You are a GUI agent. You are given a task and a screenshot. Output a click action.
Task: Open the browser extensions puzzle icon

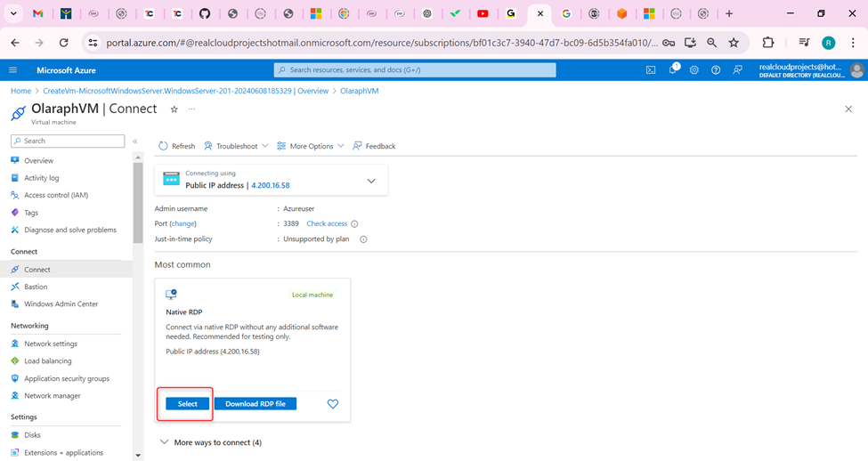(x=767, y=43)
